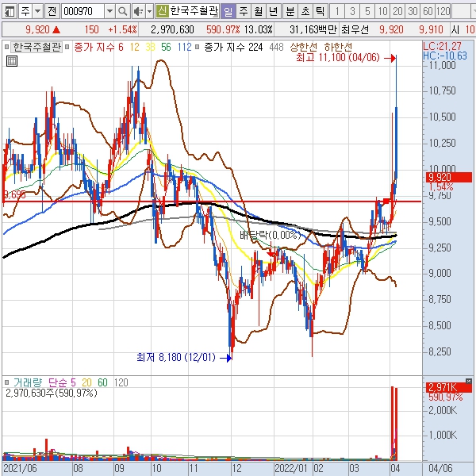The height and width of the screenshot is (476, 476).
Task: Select the yellow 33 moving average legend
Action: point(150,47)
